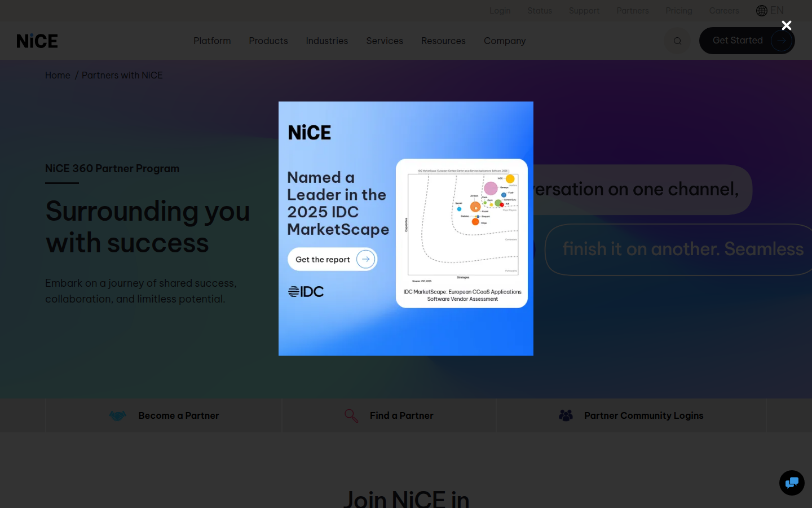Click the Find a Partner magnifier icon
Screen dimensions: 812x508
pos(351,416)
